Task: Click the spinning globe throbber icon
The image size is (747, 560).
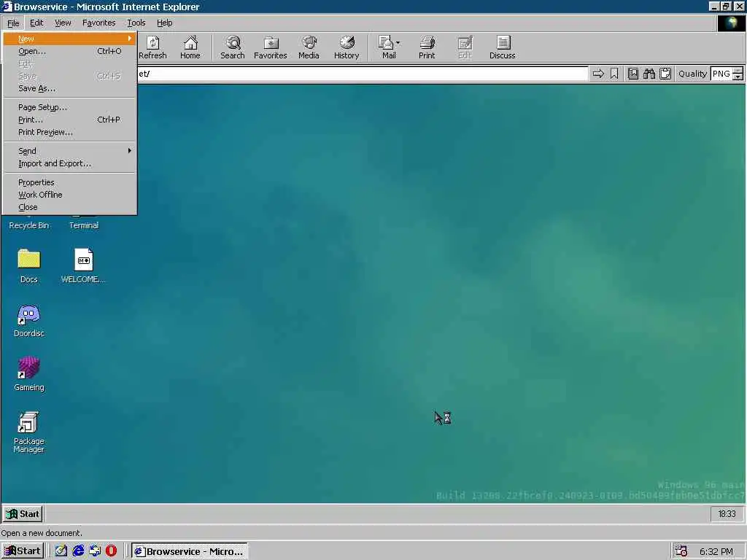Action: (731, 23)
